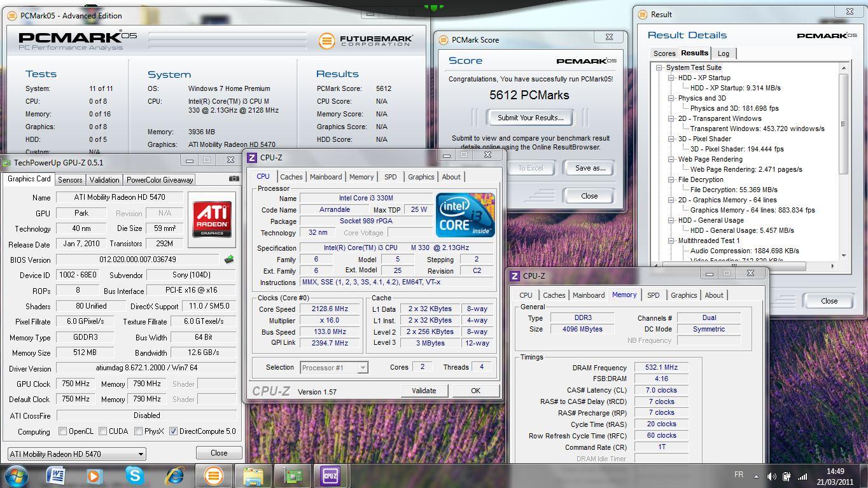Open Windows Media Player from taskbar

pos(94,475)
